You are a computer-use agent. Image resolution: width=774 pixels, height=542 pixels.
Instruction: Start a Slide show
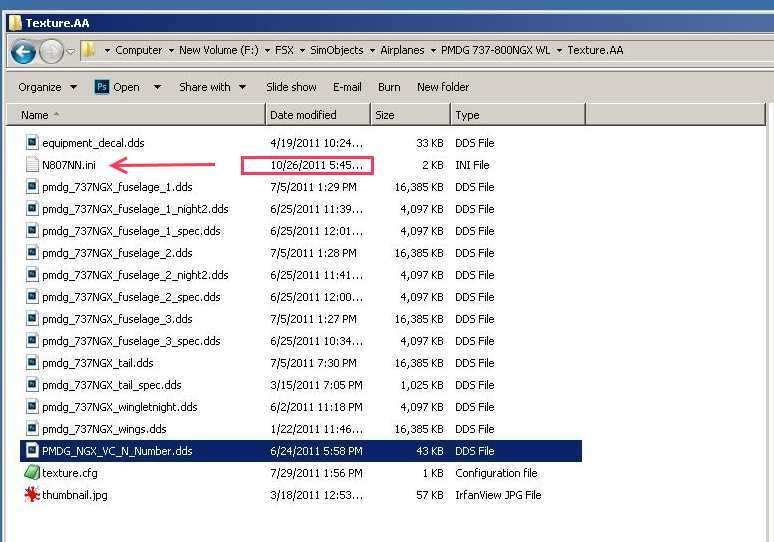291,87
